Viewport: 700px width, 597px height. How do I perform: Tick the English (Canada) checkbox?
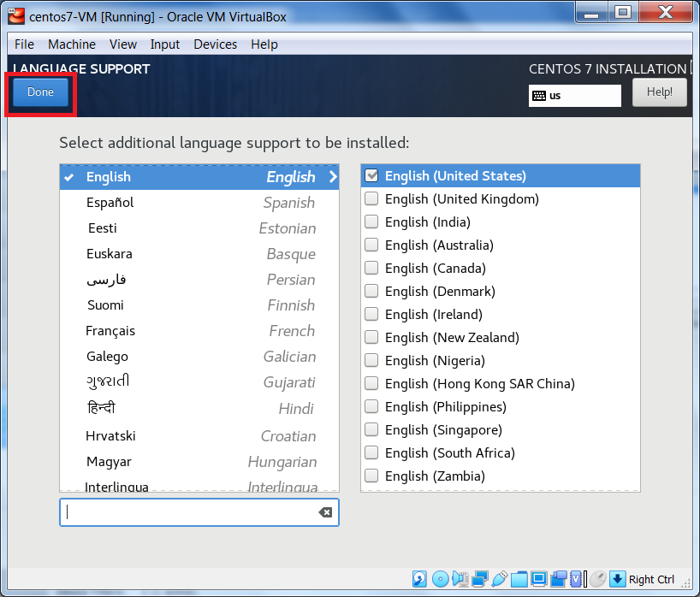click(371, 268)
